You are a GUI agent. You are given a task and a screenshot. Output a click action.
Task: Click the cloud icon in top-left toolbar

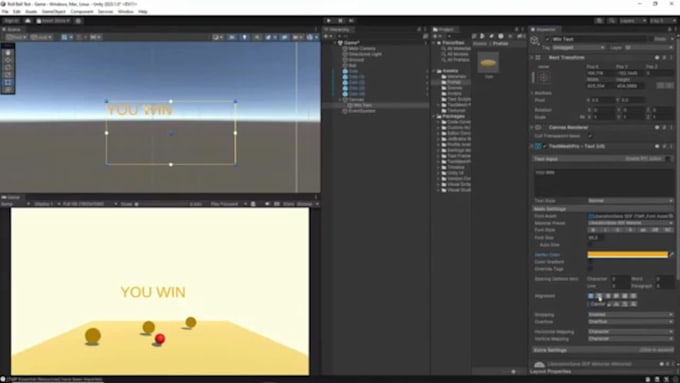[x=28, y=21]
